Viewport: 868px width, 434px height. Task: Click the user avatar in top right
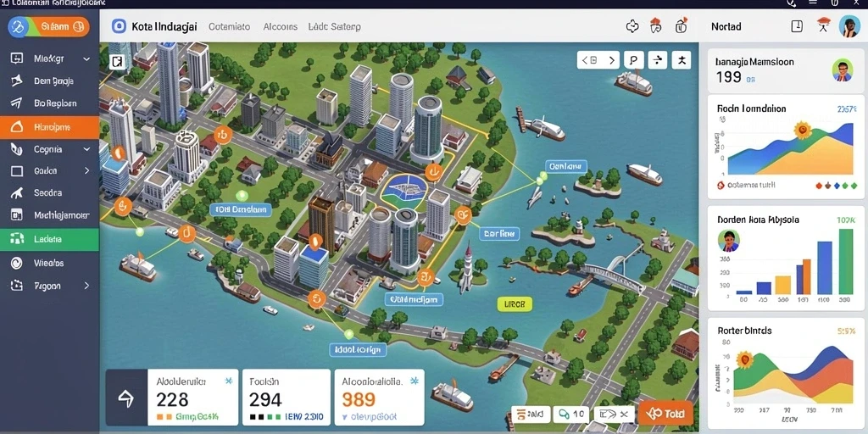pos(849,26)
